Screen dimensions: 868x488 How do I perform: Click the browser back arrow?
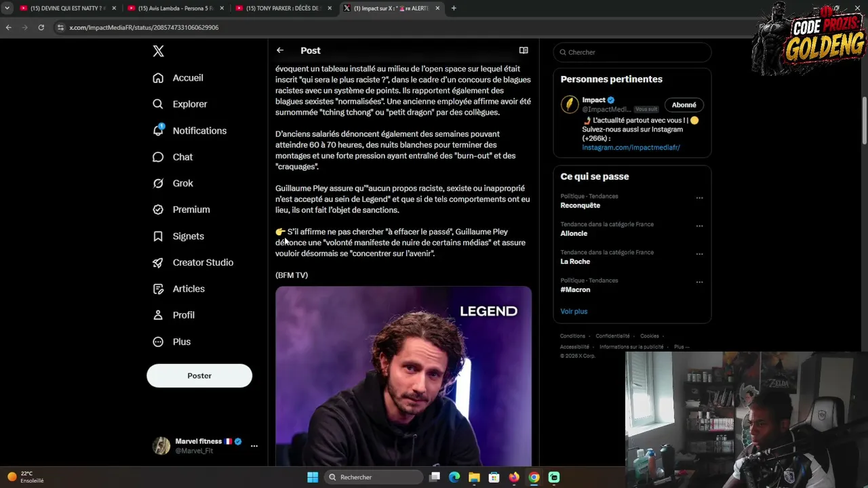click(8, 27)
